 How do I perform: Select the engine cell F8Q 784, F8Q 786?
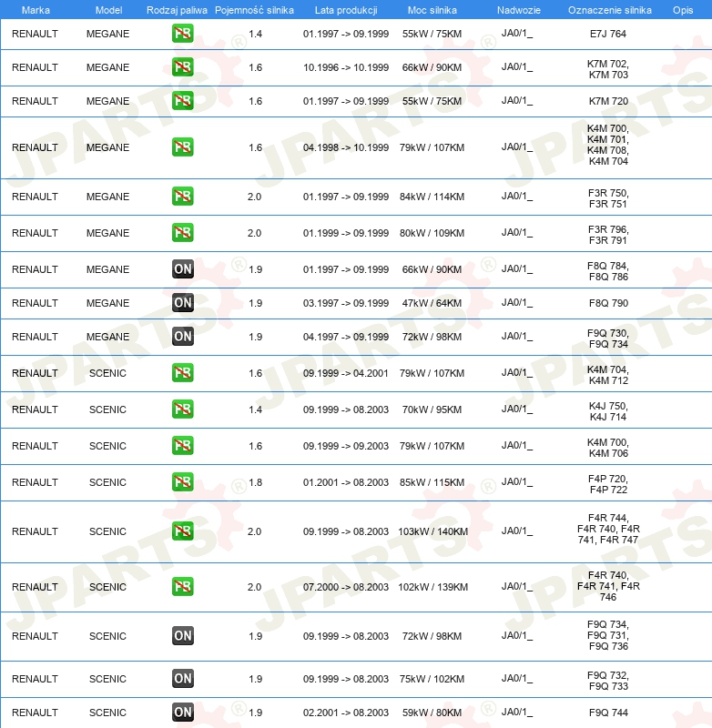click(x=608, y=270)
